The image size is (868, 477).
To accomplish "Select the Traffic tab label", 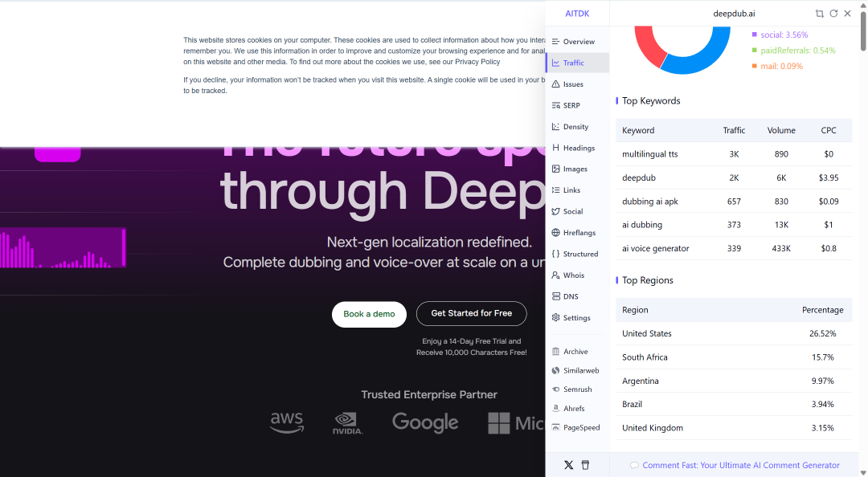I will coord(574,63).
